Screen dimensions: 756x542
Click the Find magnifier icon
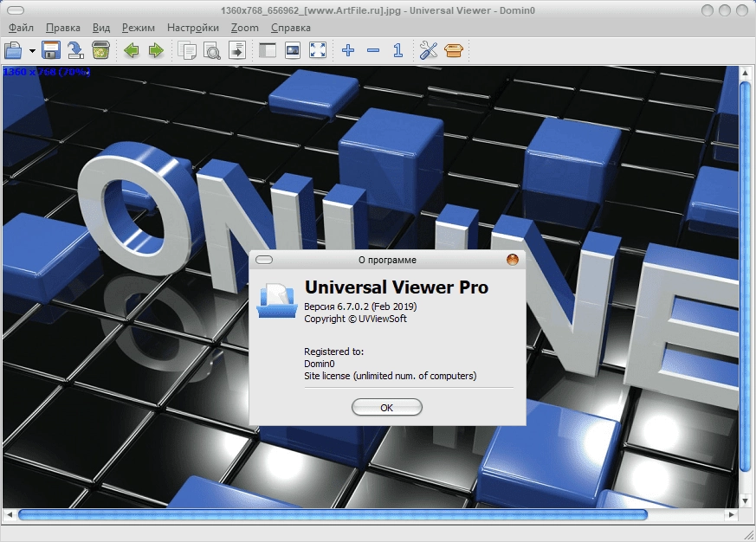(x=211, y=50)
